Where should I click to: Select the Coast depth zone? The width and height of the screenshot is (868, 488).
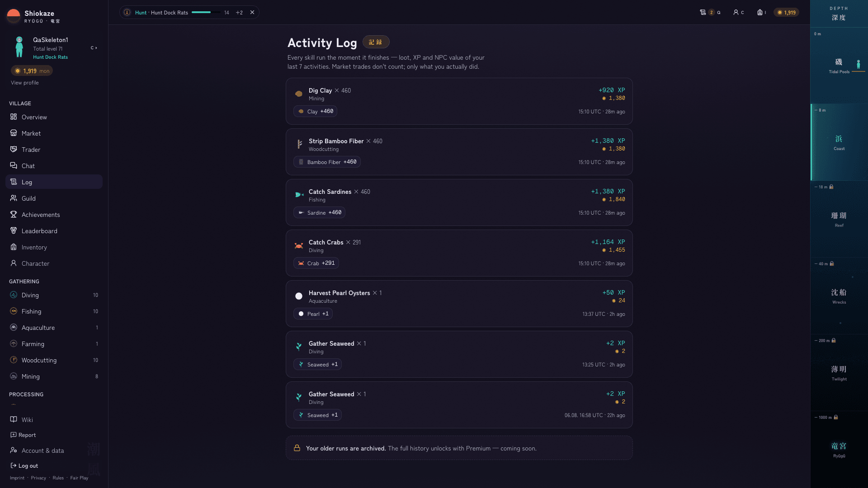point(839,142)
